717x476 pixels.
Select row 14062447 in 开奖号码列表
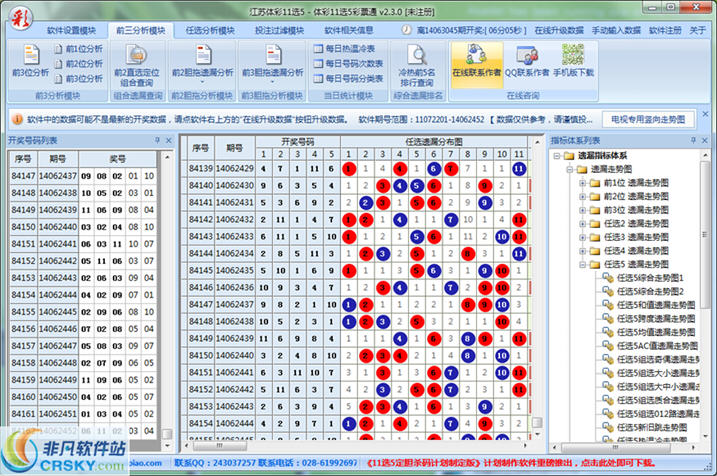click(83, 346)
